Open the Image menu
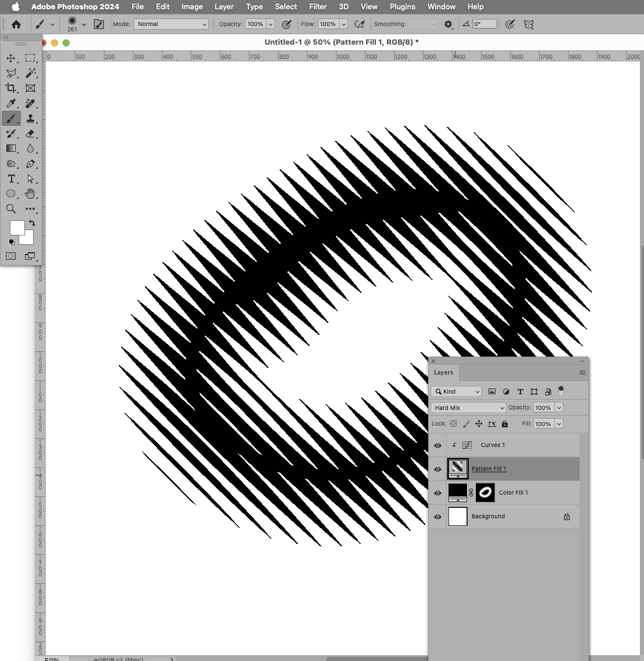The width and height of the screenshot is (644, 661). [192, 6]
